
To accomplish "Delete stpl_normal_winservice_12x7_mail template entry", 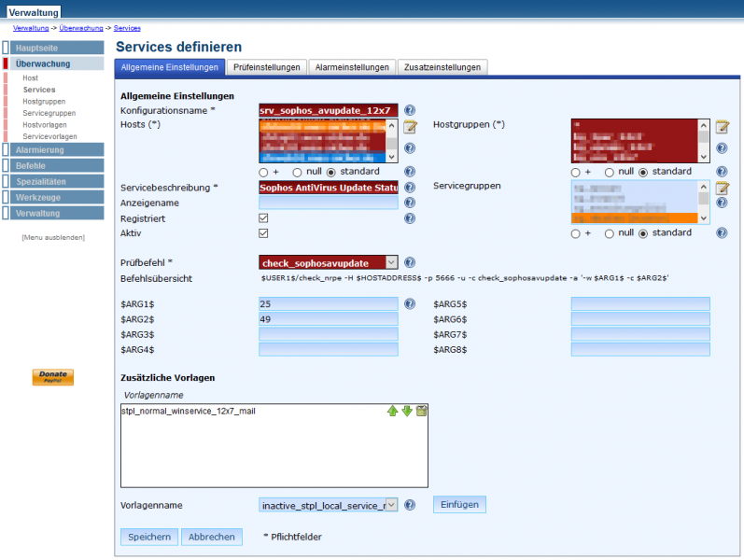I will coord(421,411).
